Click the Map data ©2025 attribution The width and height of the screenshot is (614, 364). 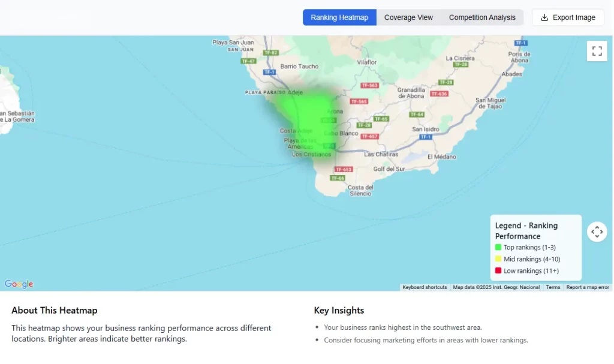(x=496, y=287)
